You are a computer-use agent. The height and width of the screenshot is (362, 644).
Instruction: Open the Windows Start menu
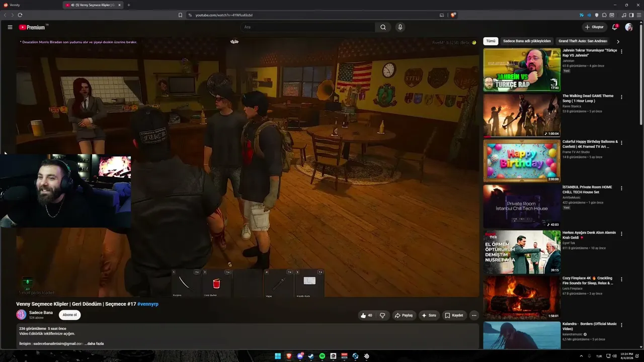278,356
